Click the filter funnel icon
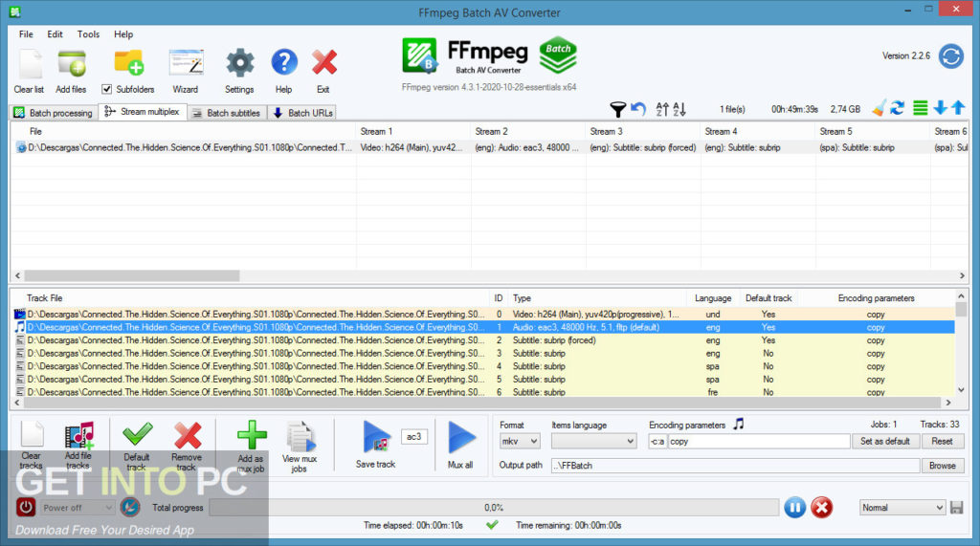 pos(617,109)
